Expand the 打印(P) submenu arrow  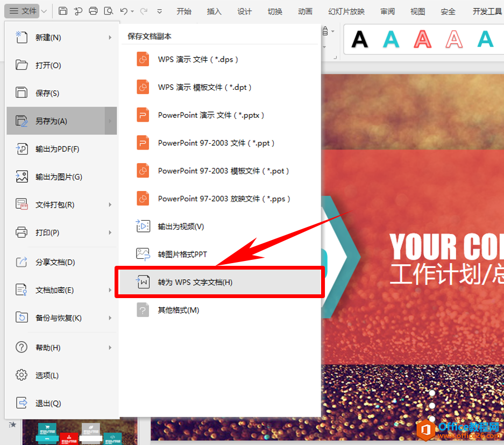pyautogui.click(x=110, y=232)
